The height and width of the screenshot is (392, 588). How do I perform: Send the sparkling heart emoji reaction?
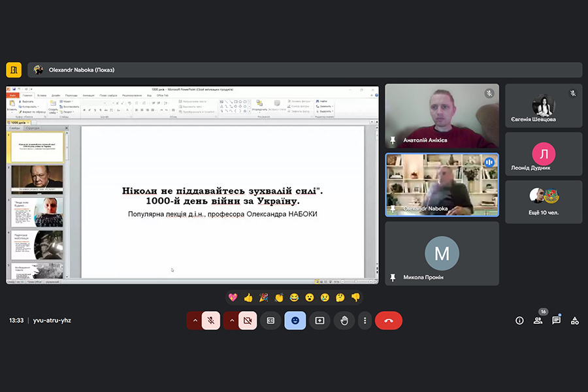coord(233,297)
